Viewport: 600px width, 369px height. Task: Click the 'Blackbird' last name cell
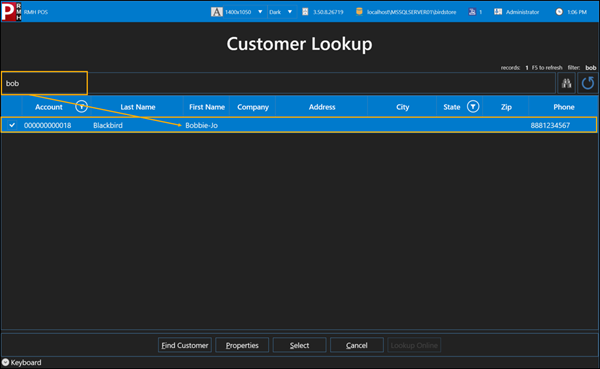point(108,125)
